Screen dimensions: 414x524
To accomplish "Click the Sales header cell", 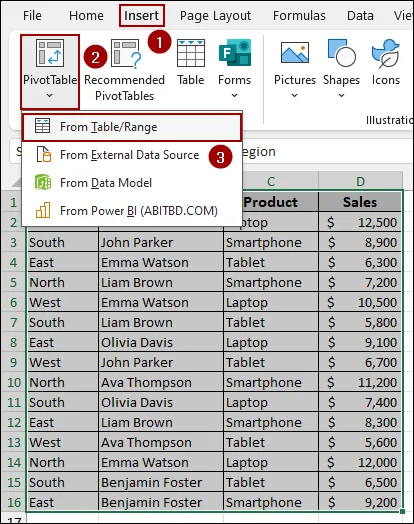I will coord(360,202).
